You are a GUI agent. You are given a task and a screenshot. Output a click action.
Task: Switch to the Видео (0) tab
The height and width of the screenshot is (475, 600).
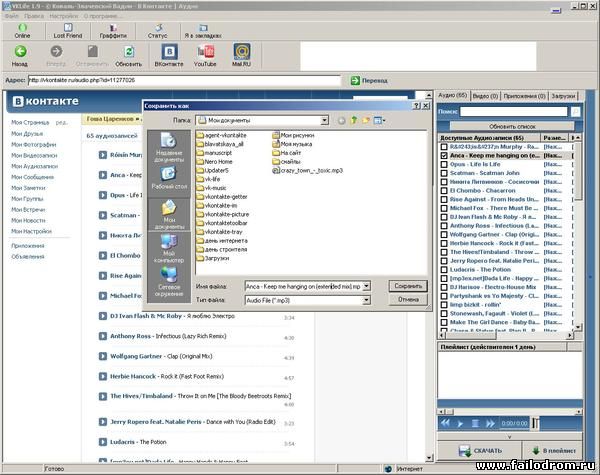(485, 96)
